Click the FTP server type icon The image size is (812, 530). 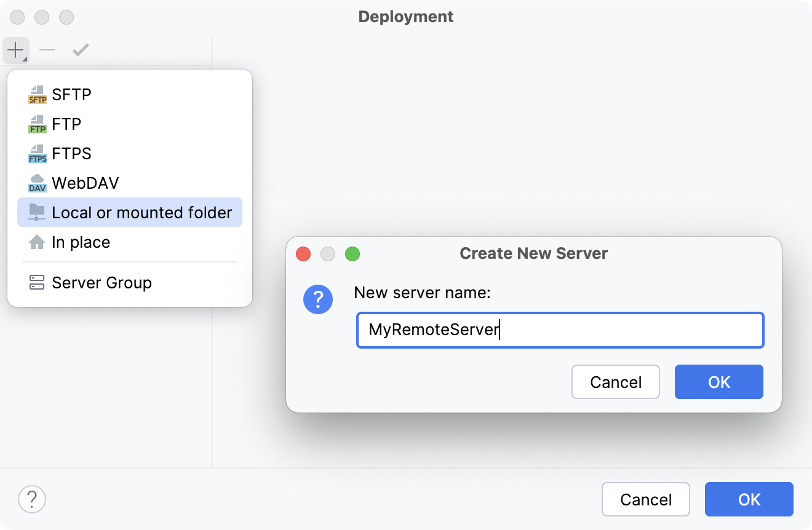click(36, 124)
